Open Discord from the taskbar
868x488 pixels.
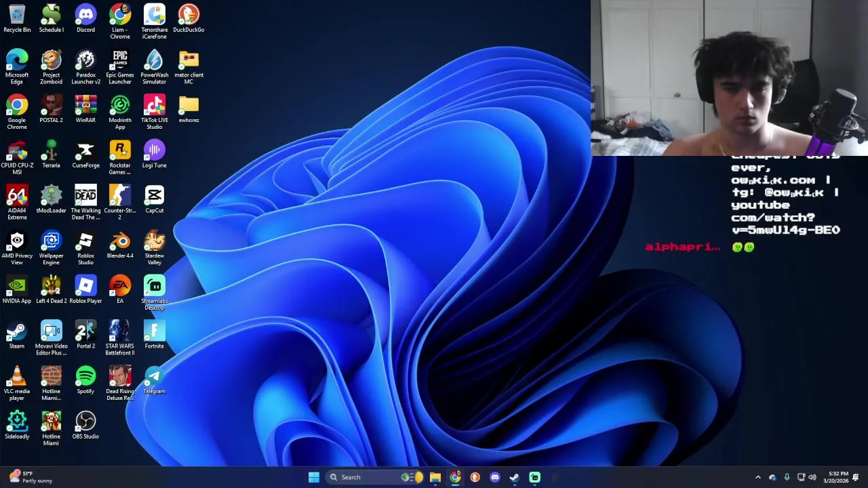pos(495,477)
